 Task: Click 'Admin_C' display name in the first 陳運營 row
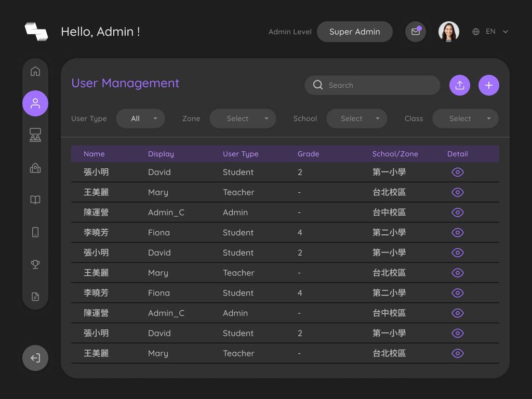[x=166, y=212]
